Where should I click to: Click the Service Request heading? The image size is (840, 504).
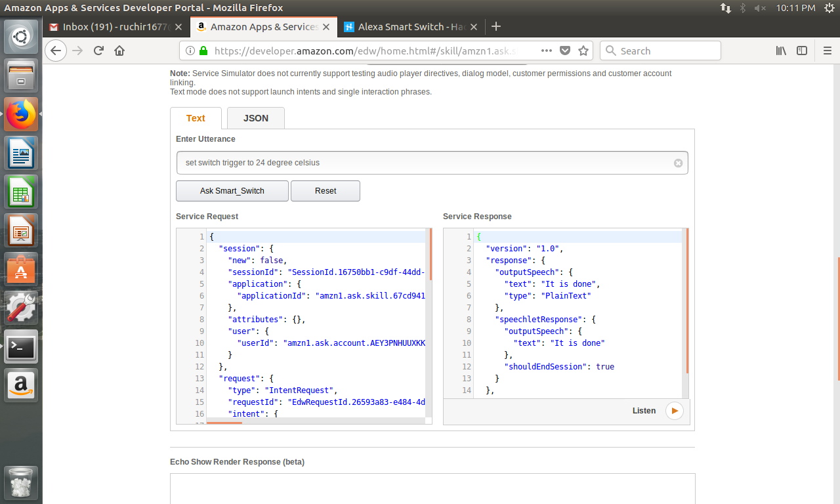(x=207, y=217)
